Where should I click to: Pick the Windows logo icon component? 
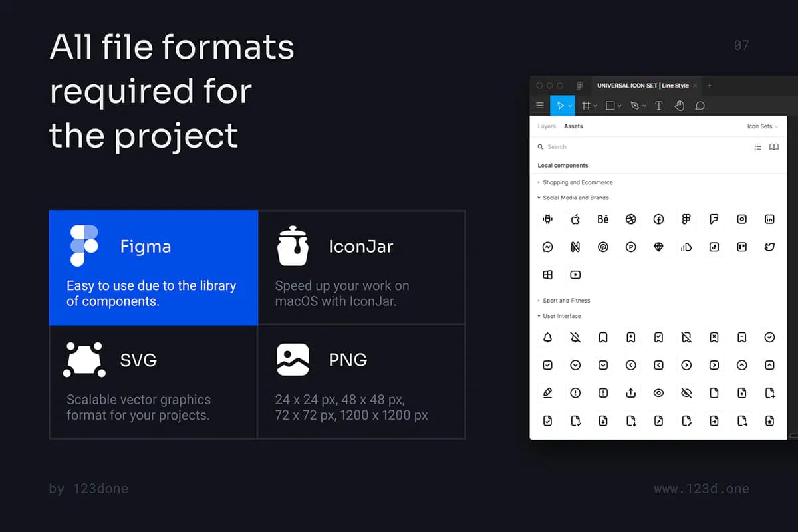(548, 275)
